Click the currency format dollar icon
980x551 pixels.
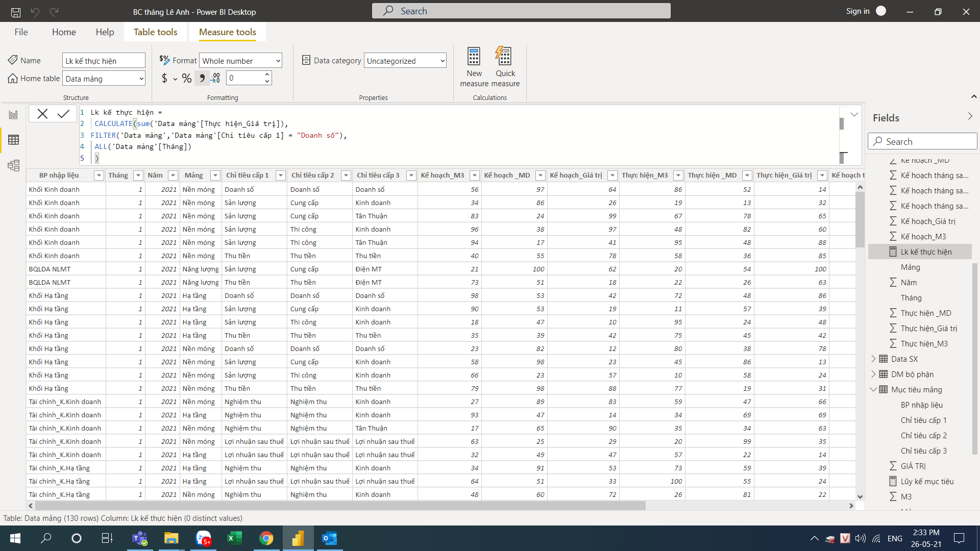(x=164, y=78)
